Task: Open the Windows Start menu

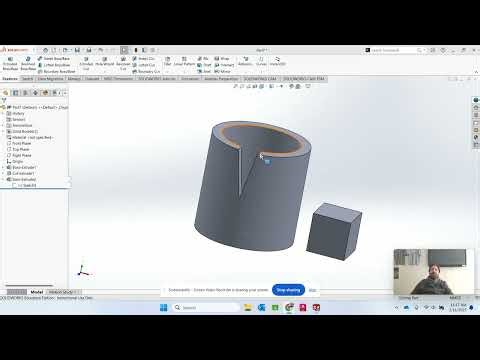Action: click(x=164, y=307)
